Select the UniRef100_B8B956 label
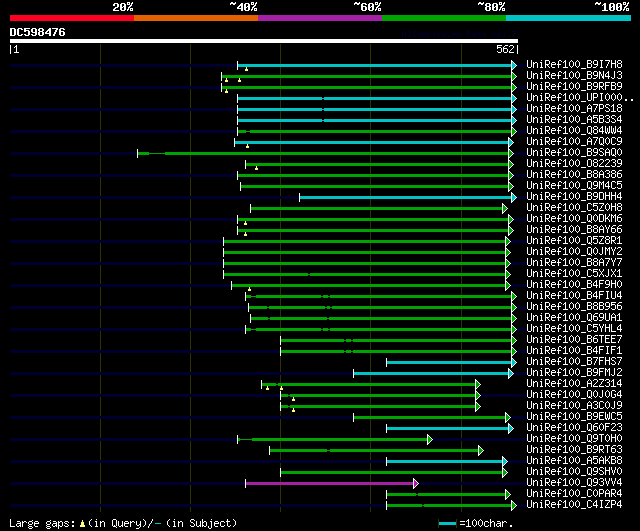This screenshot has height=531, width=640. point(574,306)
